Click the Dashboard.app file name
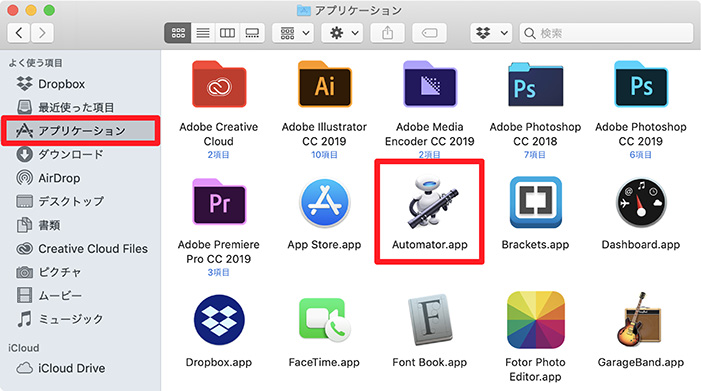Image resolution: width=701 pixels, height=391 pixels. [x=641, y=245]
